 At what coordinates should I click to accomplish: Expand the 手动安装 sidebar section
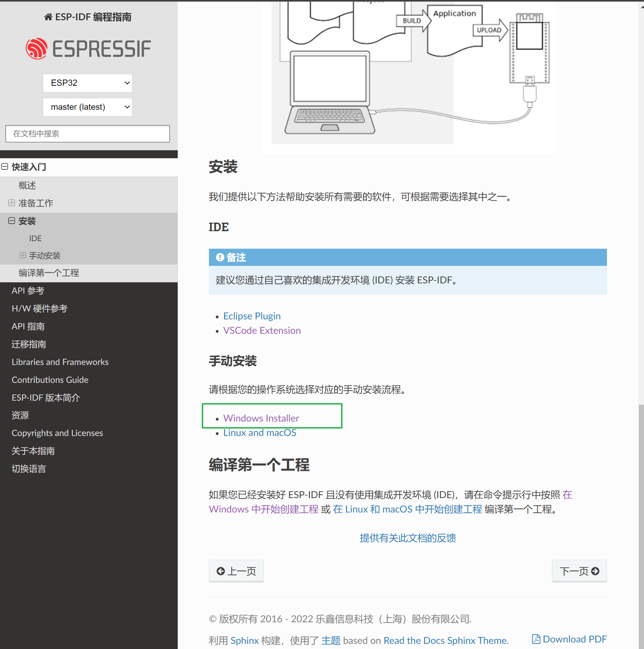click(23, 255)
